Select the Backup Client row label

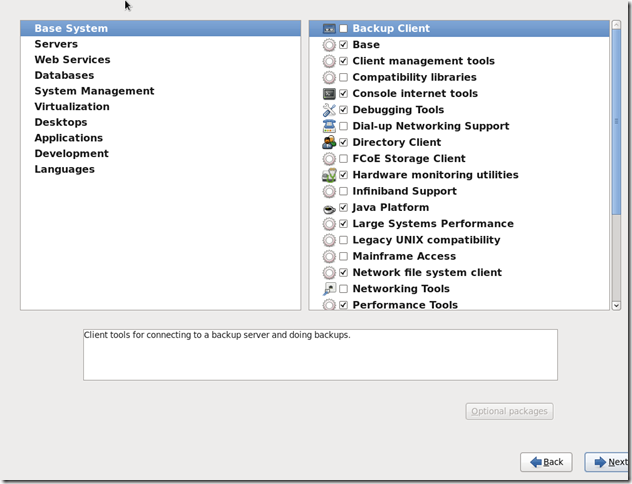pos(391,29)
